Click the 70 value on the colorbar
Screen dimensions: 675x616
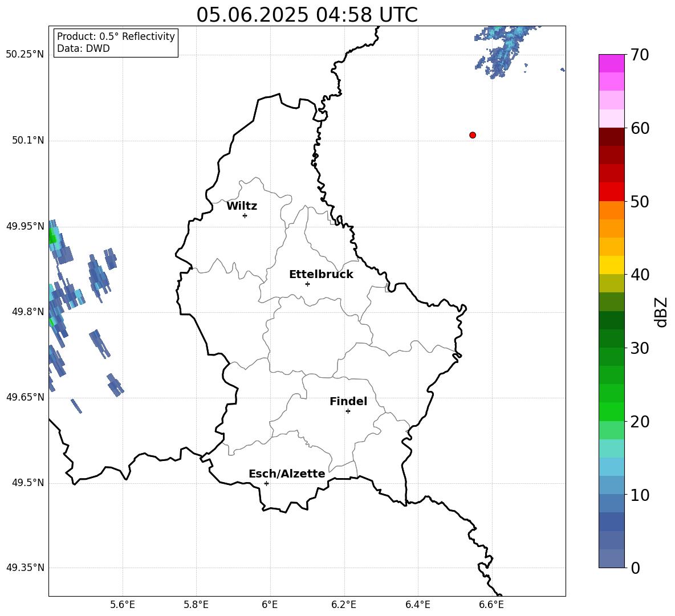click(640, 55)
